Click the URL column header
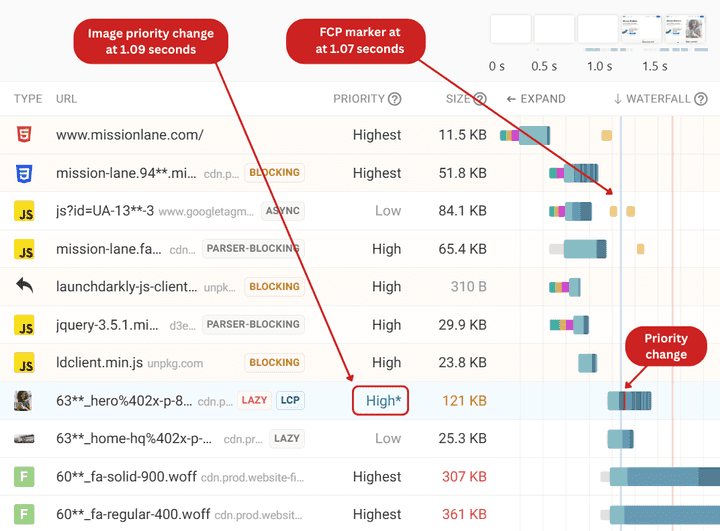The height and width of the screenshot is (531, 720). (x=67, y=99)
